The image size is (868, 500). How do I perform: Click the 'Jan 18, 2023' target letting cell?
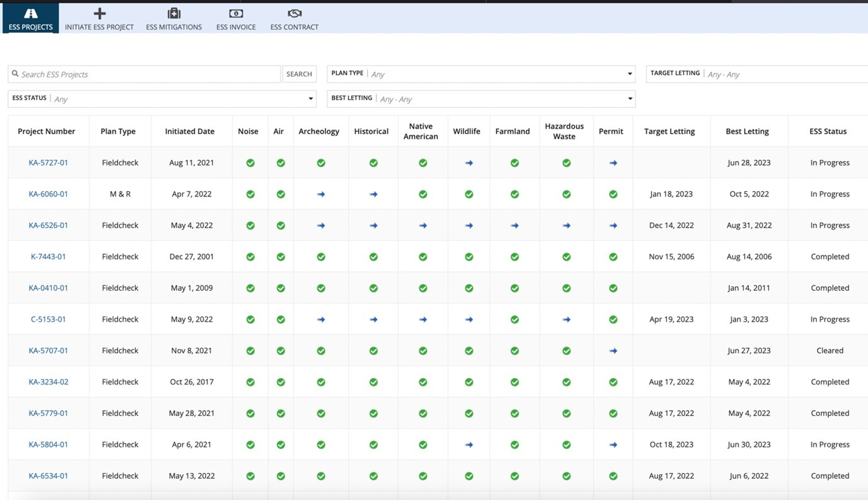(671, 194)
